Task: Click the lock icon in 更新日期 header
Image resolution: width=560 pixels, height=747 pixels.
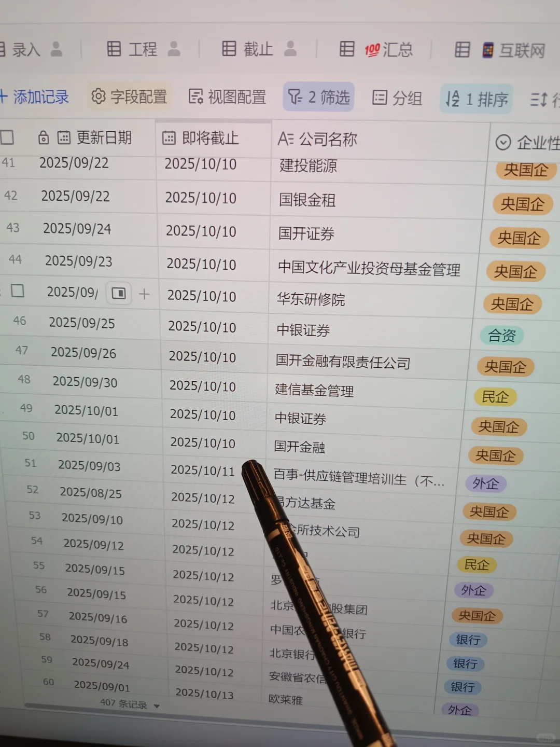Action: click(x=44, y=137)
